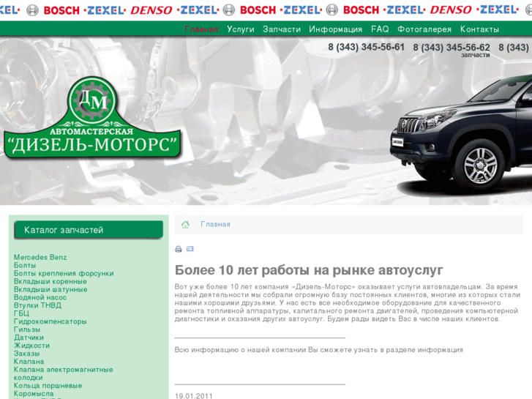Viewport: 532px width, 399px height.
Task: Open the Контакты menu item
Action: (479, 29)
